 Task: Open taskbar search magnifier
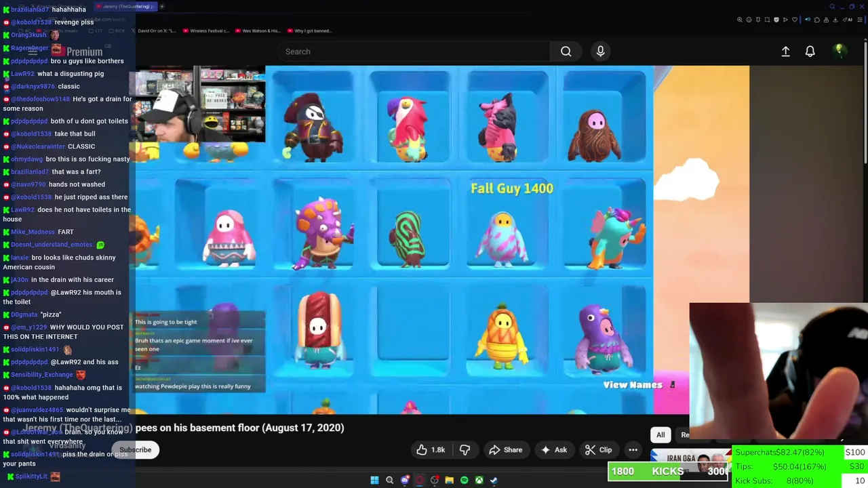[389, 480]
